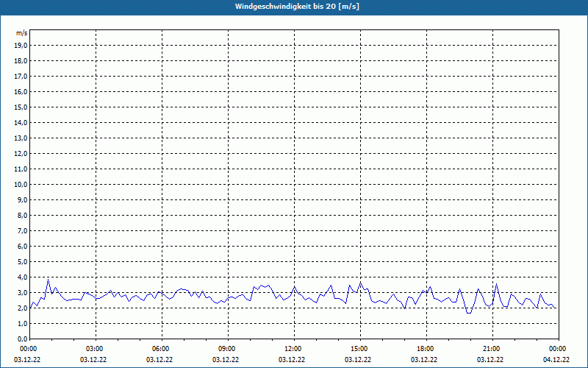Pick the '03.12.22' date beneath 15:00

tap(358, 360)
